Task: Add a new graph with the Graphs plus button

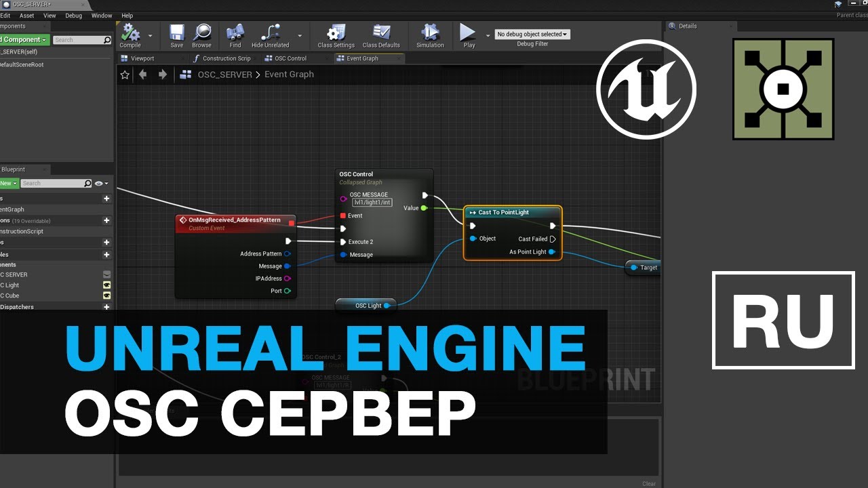Action: tap(106, 199)
